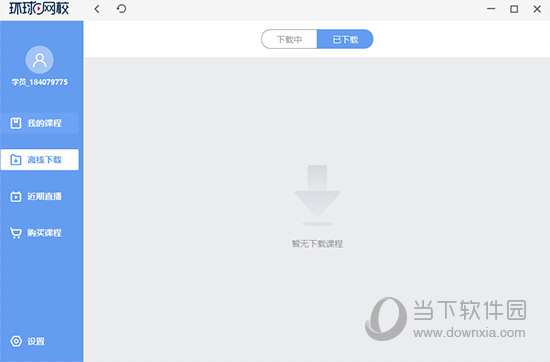Maximize the window
The width and height of the screenshot is (550, 362).
(514, 9)
